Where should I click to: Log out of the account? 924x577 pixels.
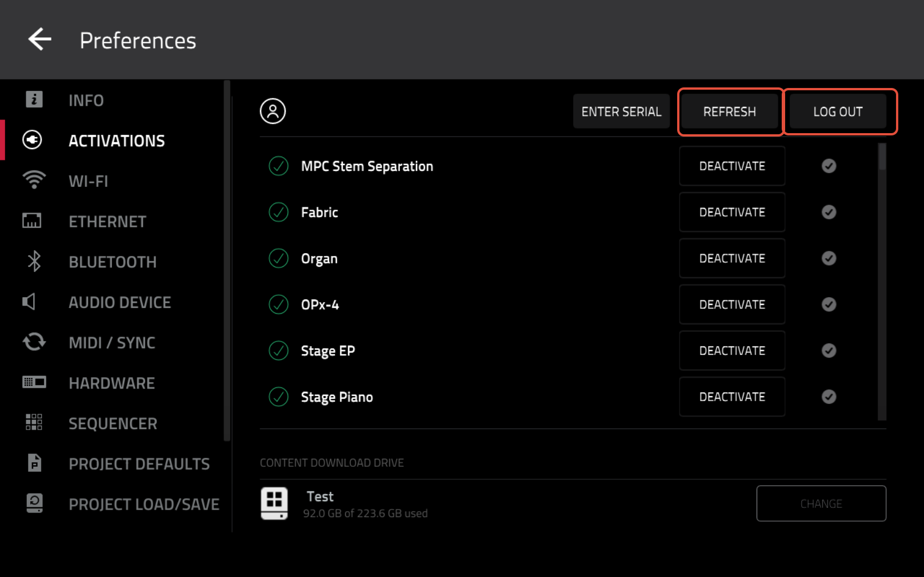click(838, 111)
